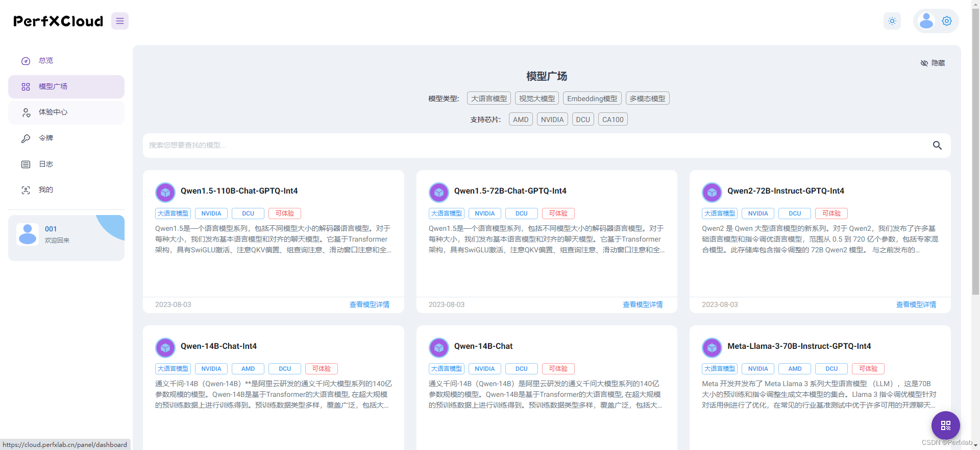980x450 pixels.
Task: Click 可体验 tag on Qwen1.5-110B card
Action: [285, 214]
